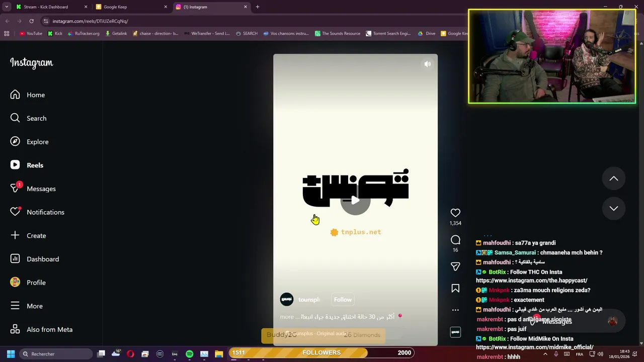
Task: Open the Torrent Search Engine bookmark
Action: pos(388,34)
